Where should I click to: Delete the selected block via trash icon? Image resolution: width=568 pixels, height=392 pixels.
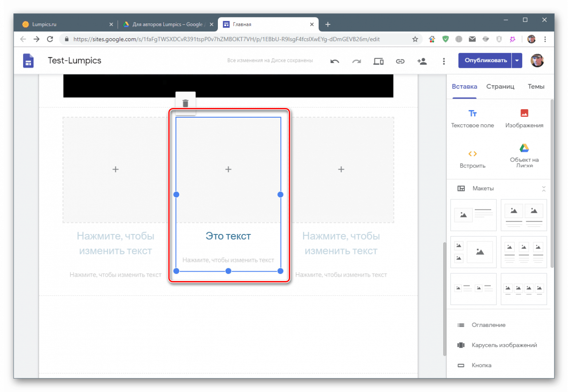(x=185, y=103)
